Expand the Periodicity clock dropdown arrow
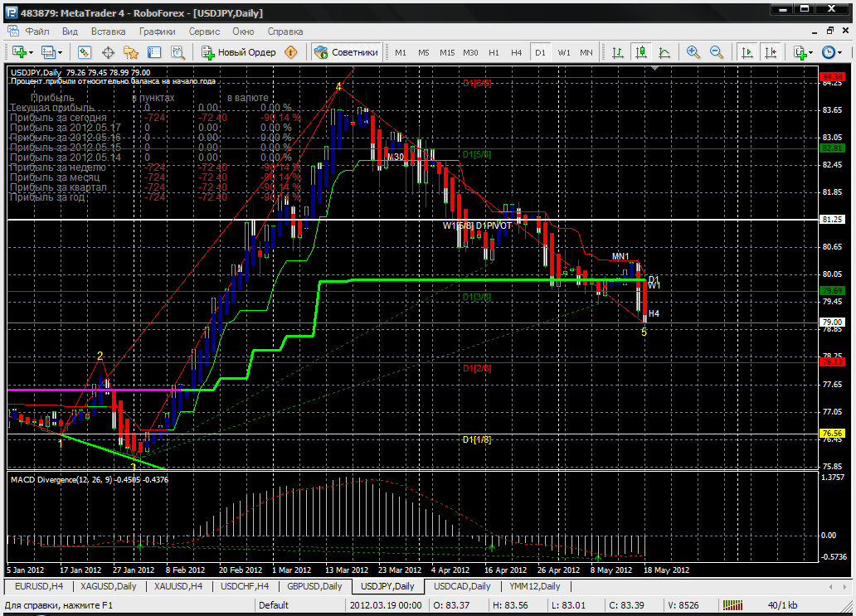This screenshot has height=616, width=856. coord(839,53)
